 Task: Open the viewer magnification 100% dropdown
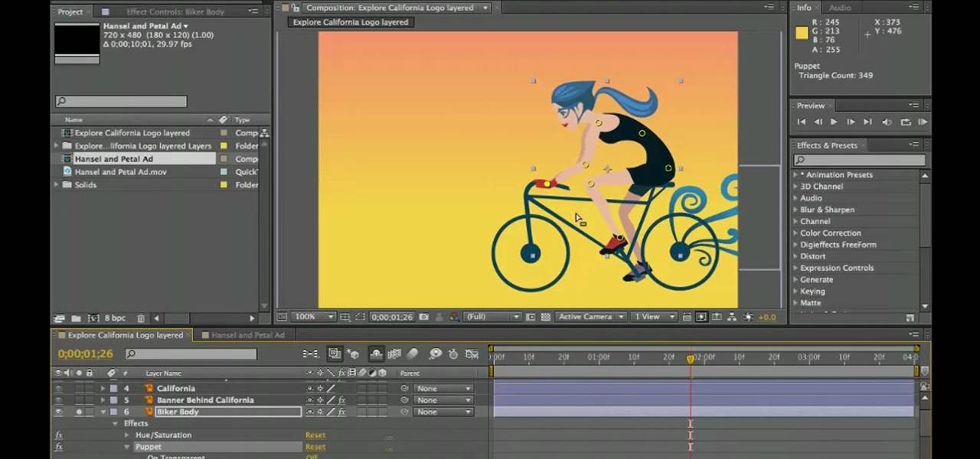coord(314,317)
